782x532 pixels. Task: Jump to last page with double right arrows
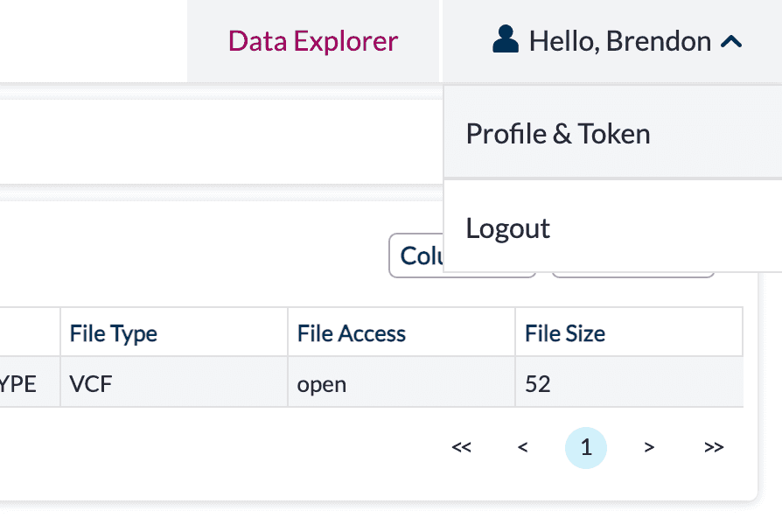pyautogui.click(x=714, y=447)
